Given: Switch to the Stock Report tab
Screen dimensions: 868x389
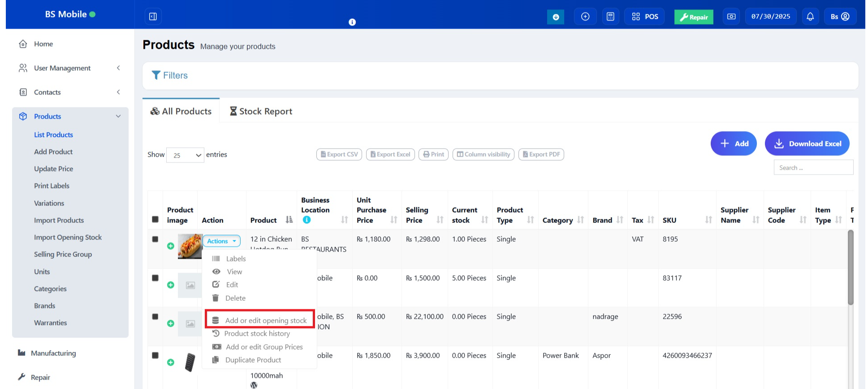Looking at the screenshot, I should click(x=261, y=111).
